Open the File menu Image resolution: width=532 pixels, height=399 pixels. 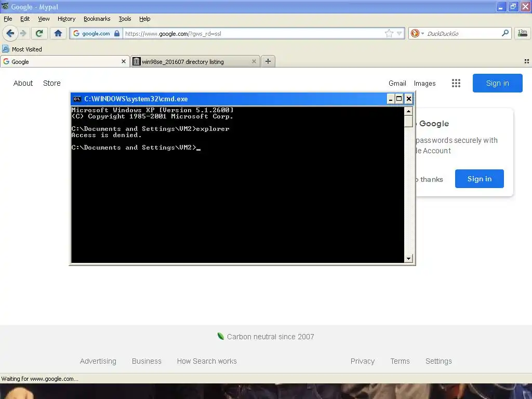coord(8,19)
